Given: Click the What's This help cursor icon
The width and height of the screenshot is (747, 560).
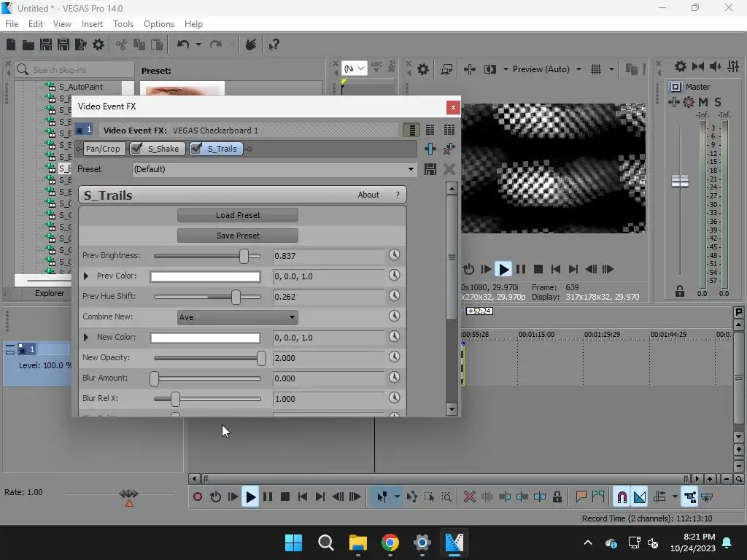Looking at the screenshot, I should coord(274,44).
